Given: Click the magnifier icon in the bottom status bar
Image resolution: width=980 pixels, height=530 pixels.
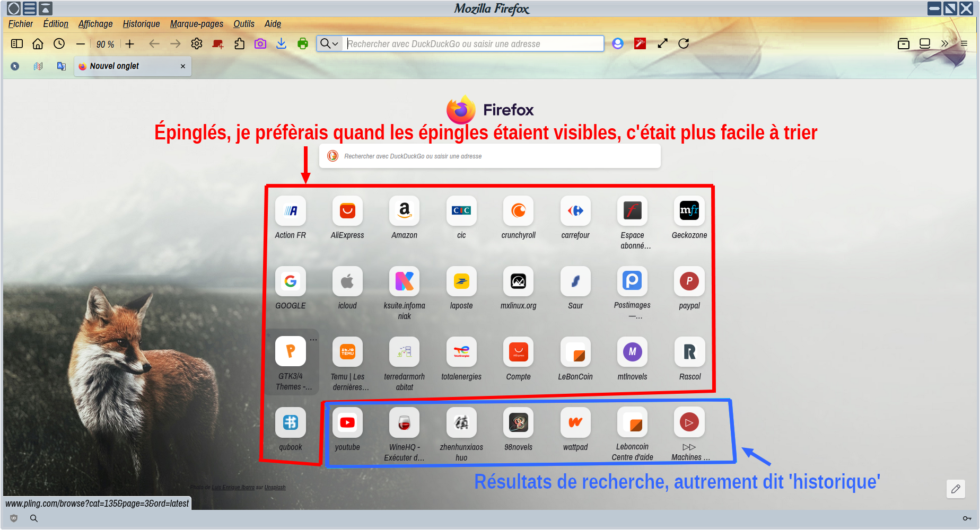Looking at the screenshot, I should pyautogui.click(x=34, y=518).
